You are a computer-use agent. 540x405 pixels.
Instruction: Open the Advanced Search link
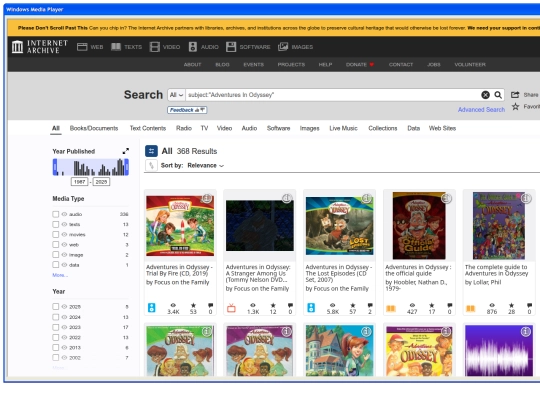click(x=481, y=110)
